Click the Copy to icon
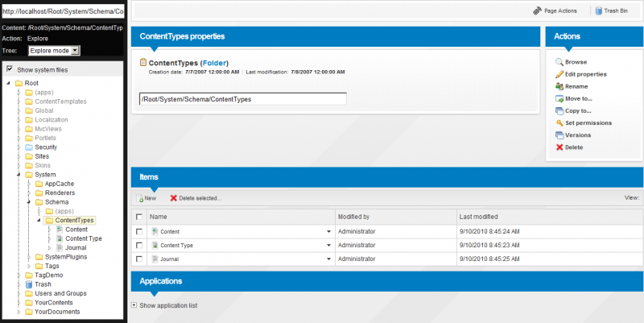Viewport: 644px width, 323px height. coord(559,111)
